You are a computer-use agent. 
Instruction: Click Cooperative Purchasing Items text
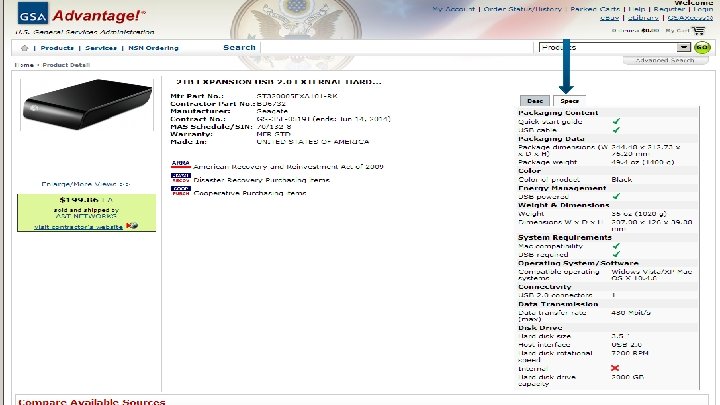(x=250, y=193)
